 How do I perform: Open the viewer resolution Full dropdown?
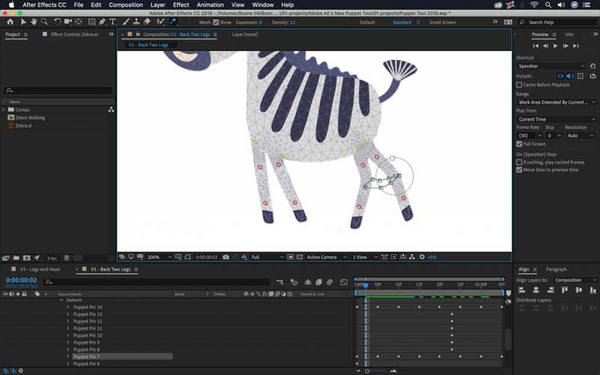pyautogui.click(x=267, y=257)
